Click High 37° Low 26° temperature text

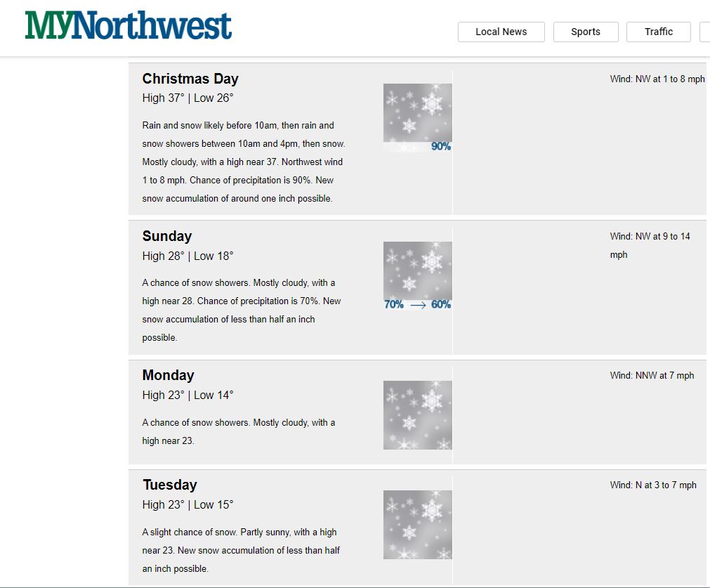tap(188, 98)
